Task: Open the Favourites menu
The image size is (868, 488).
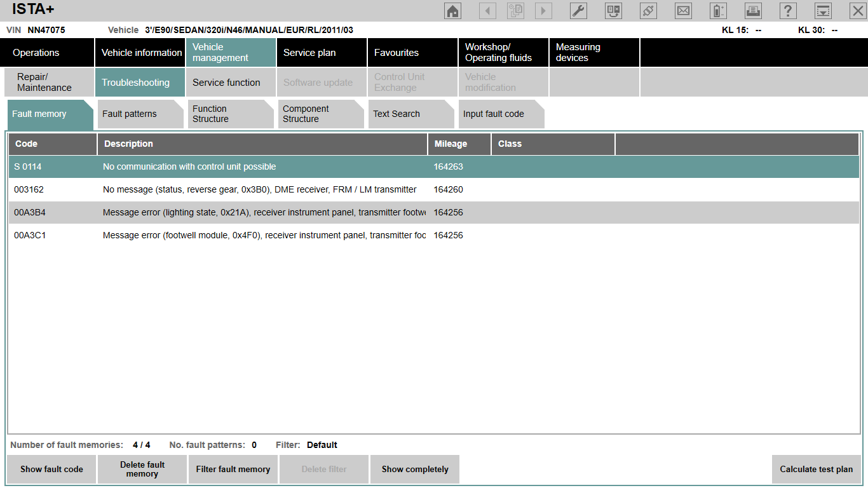Action: click(x=413, y=53)
